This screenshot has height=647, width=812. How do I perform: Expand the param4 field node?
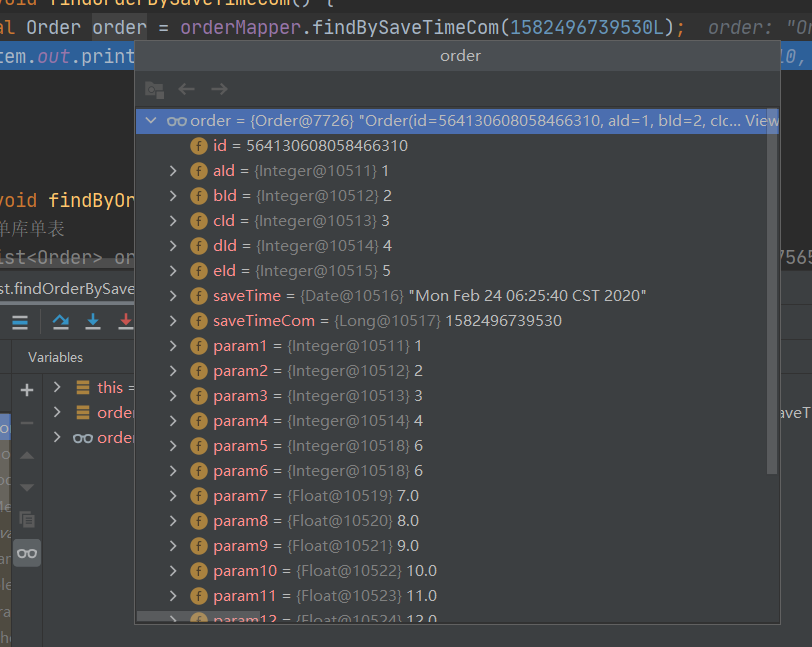[x=173, y=421]
